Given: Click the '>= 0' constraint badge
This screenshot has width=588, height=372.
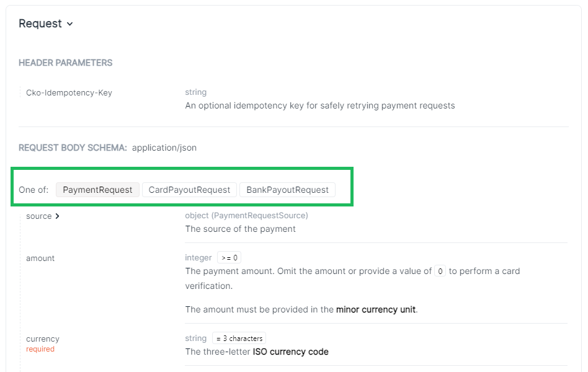Looking at the screenshot, I should [x=229, y=258].
